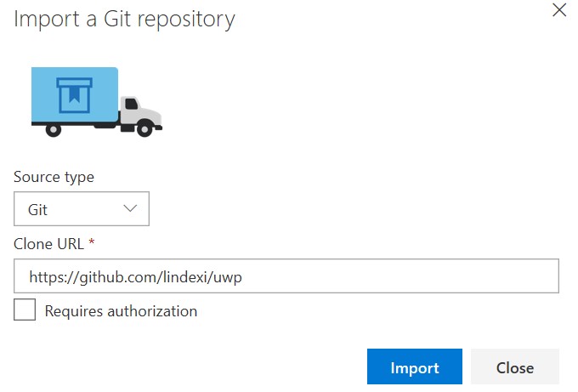Open the Source type combo box
The width and height of the screenshot is (578, 392).
82,208
